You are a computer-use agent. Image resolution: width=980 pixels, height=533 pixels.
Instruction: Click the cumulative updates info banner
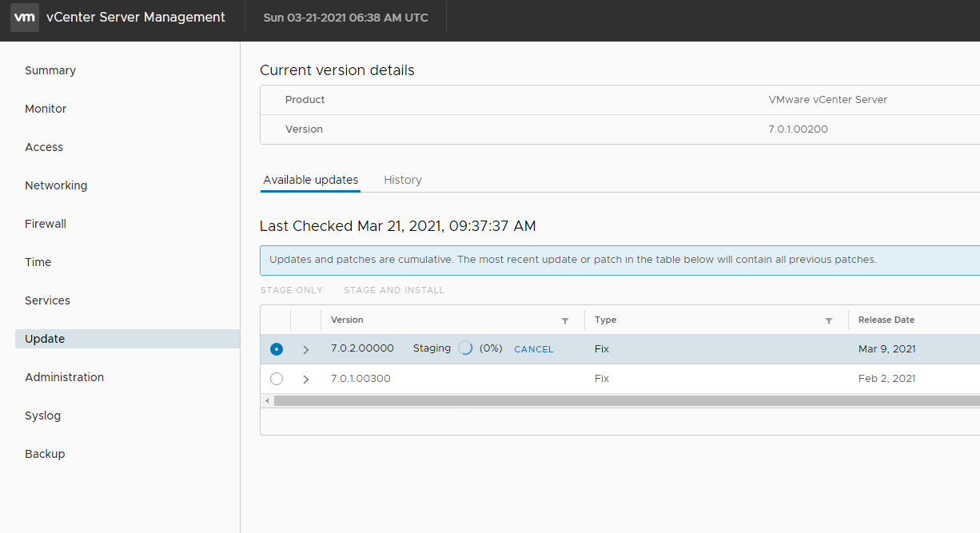[620, 260]
